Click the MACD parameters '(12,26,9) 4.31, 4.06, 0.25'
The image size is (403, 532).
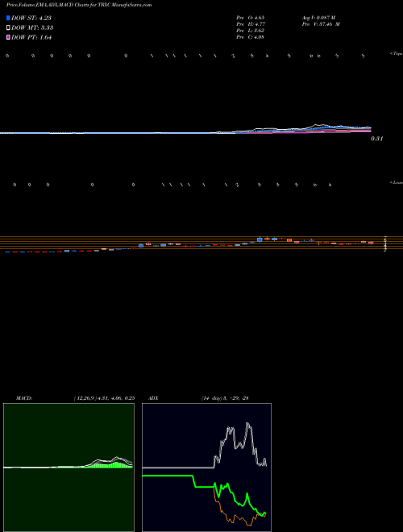coord(104,398)
